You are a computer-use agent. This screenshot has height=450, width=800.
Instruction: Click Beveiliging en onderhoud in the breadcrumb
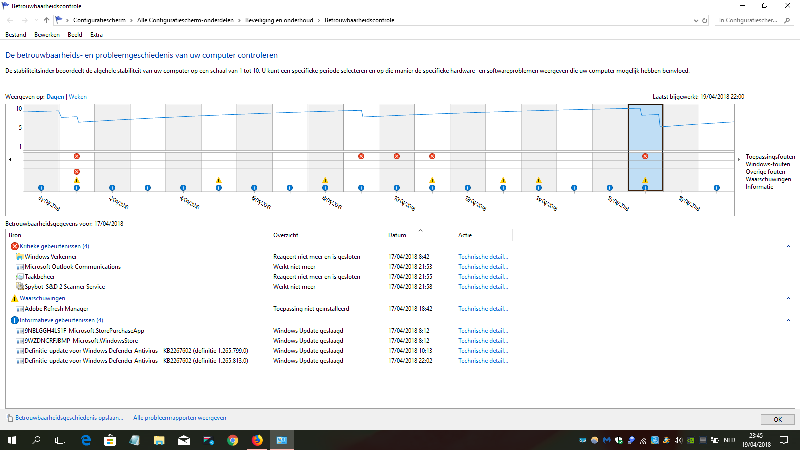click(x=279, y=20)
